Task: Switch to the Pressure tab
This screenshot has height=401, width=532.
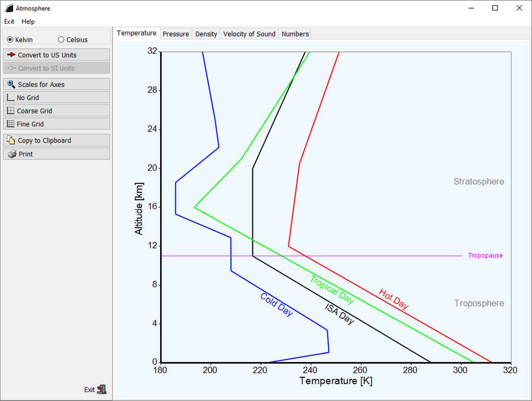Action: tap(176, 34)
